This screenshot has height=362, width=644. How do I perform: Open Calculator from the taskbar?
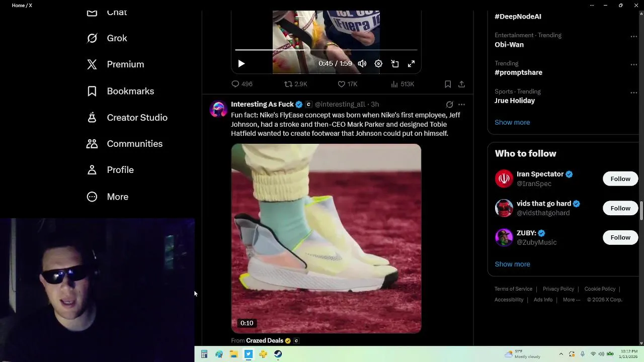pyautogui.click(x=204, y=354)
